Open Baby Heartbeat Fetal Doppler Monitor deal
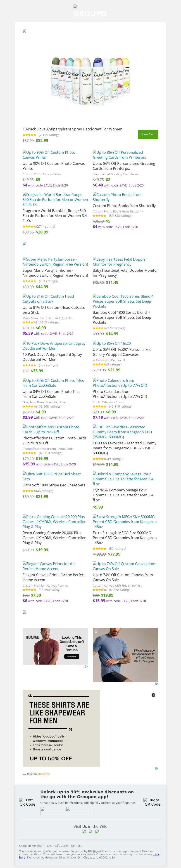 [120, 262]
